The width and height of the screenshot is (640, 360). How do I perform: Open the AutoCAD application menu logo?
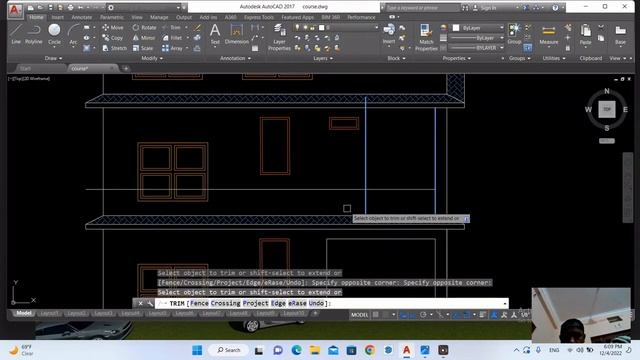point(15,10)
